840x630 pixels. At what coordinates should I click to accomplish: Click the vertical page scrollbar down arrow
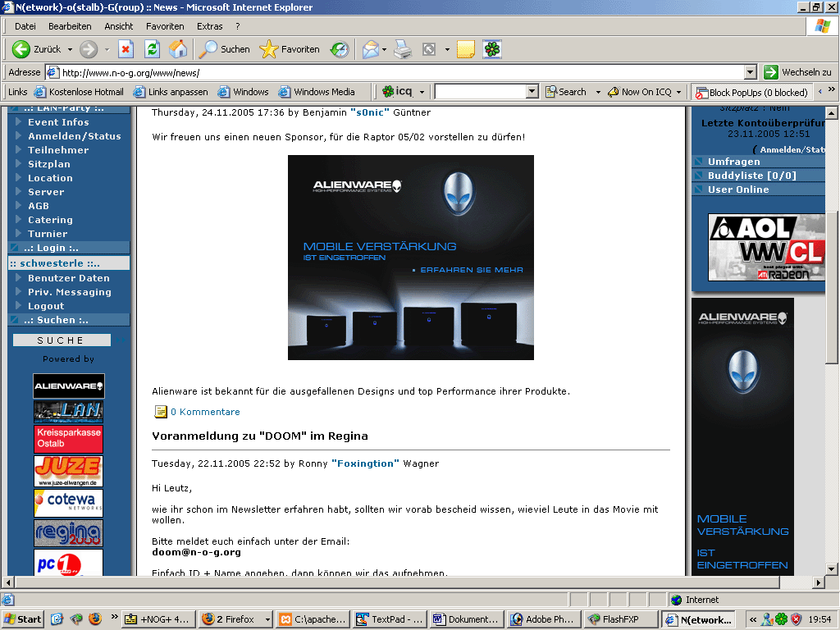(831, 568)
